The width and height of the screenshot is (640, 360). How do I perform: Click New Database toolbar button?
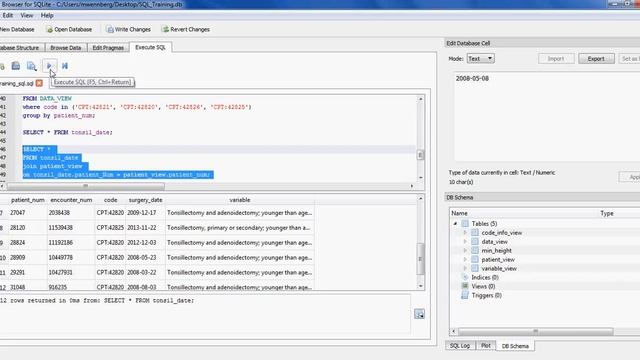pos(17,29)
